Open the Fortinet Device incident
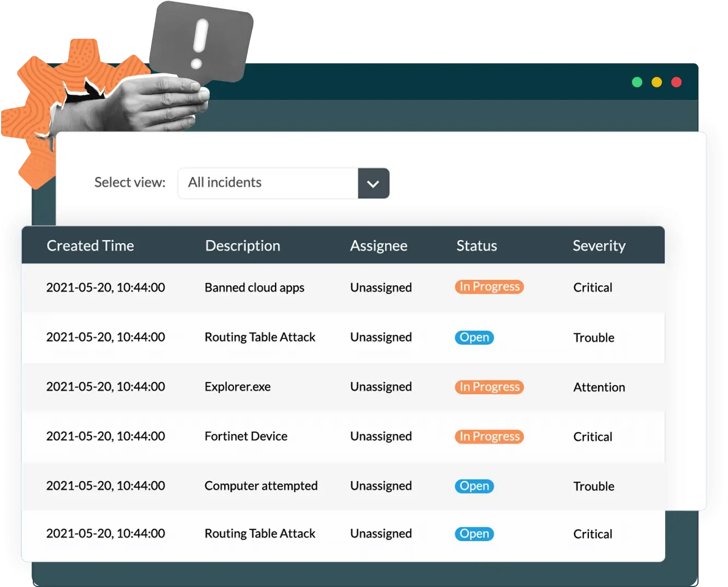The image size is (728, 587). click(x=246, y=436)
